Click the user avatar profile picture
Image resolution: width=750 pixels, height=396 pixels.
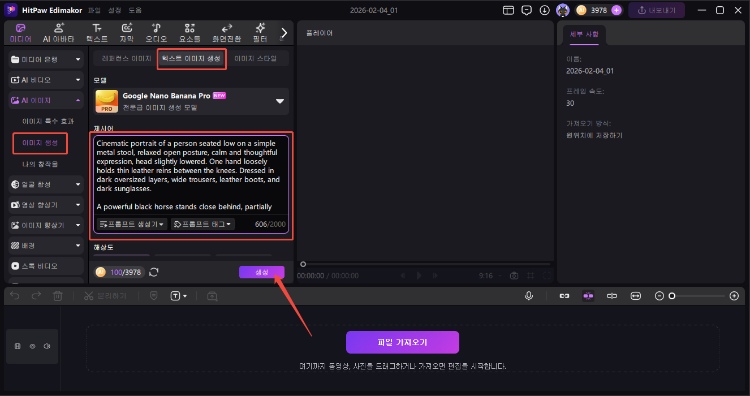pos(563,10)
